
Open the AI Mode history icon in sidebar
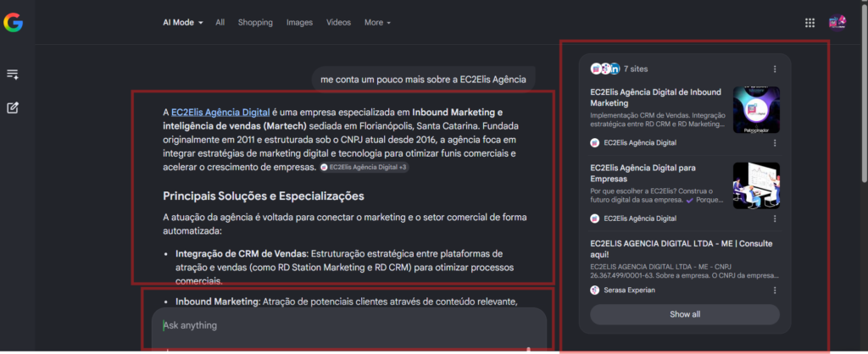point(13,75)
